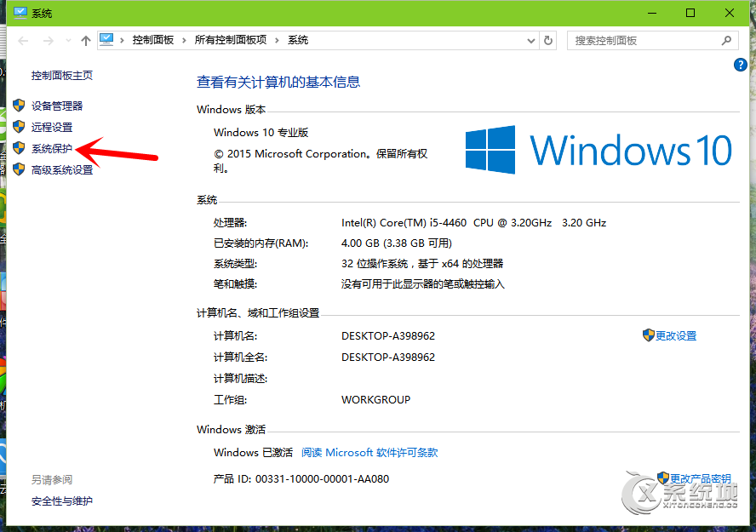The width and height of the screenshot is (756, 532).
Task: Click the shield icon beside 更改产品密钥
Action: (x=663, y=478)
